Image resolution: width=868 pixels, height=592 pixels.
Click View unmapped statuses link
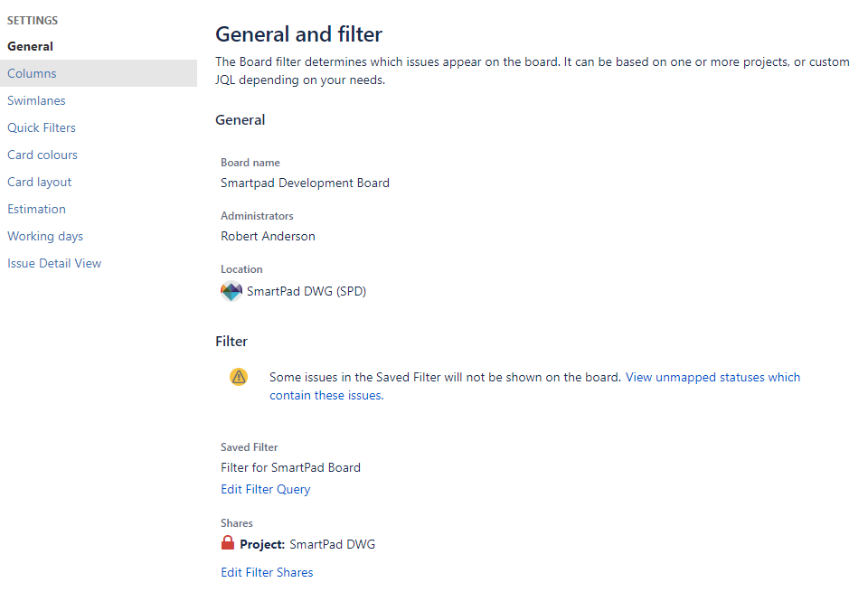(x=534, y=386)
